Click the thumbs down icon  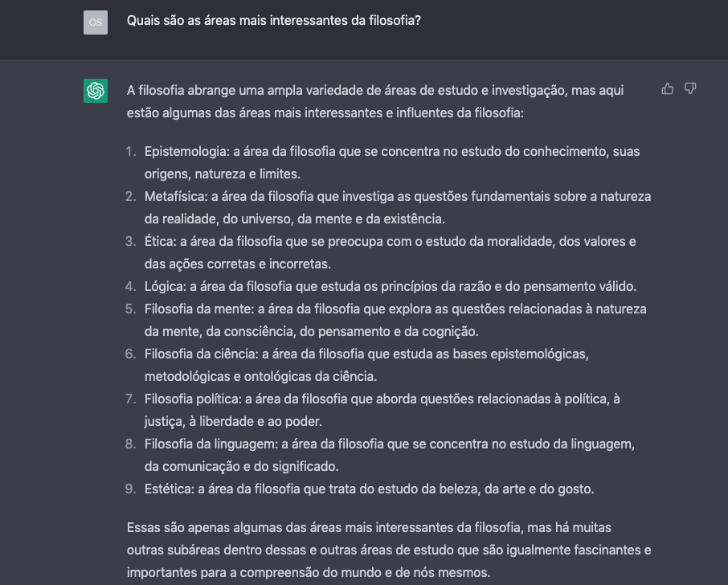689,89
